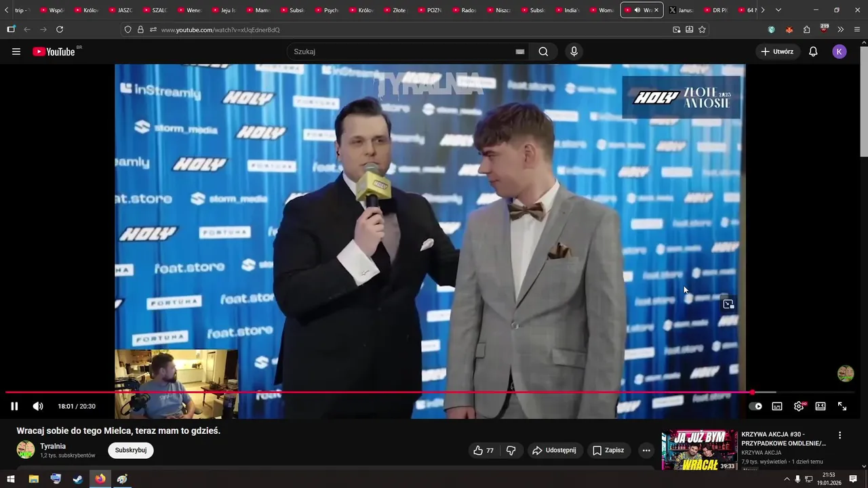Click the Udostępnij share button
Screen dimensions: 868x488
(555, 450)
